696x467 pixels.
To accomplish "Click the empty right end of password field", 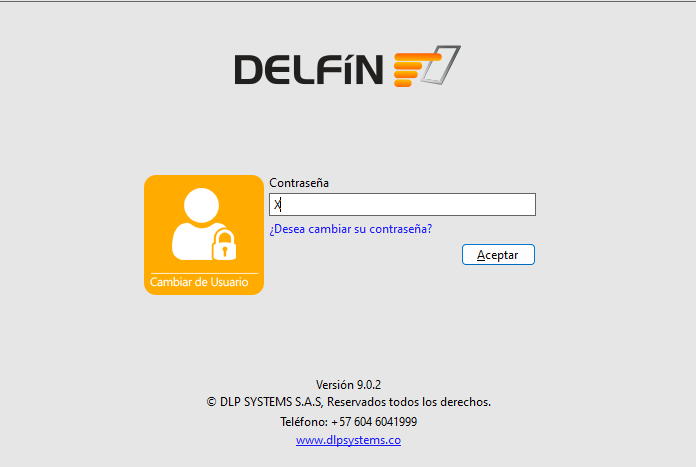I will [x=510, y=205].
